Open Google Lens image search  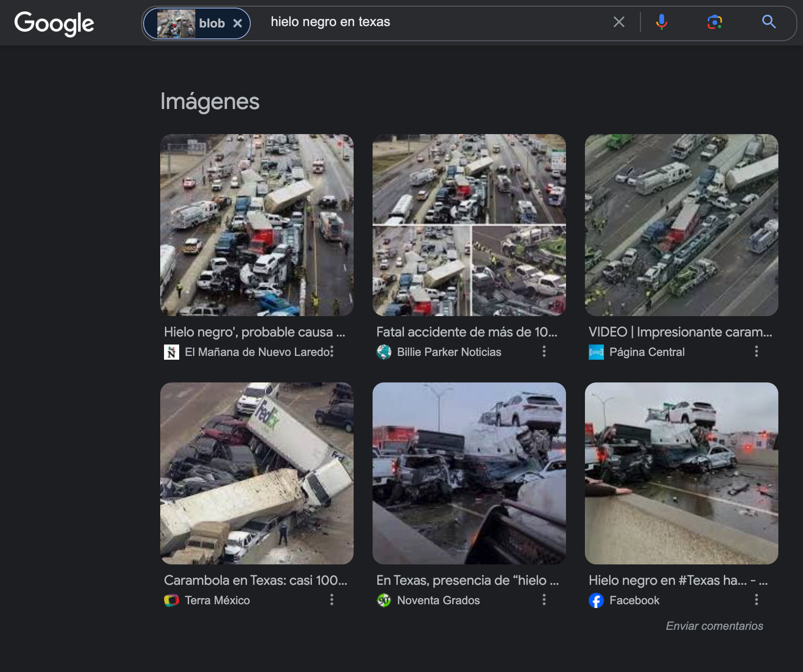click(714, 22)
